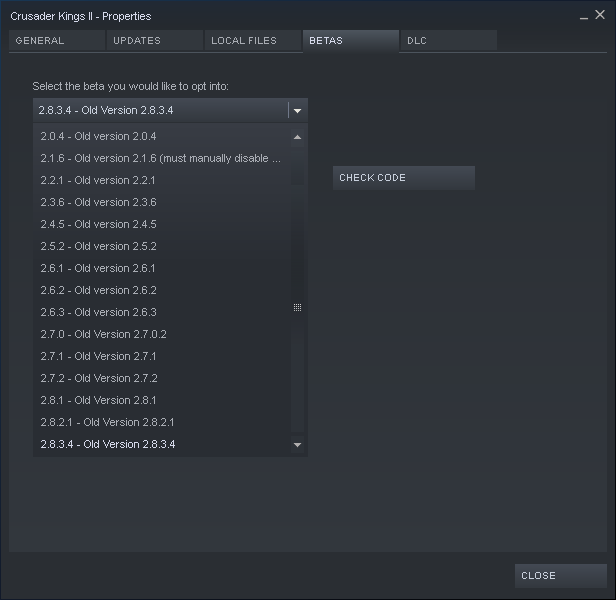Click the Check Code button
This screenshot has width=616, height=600.
pyautogui.click(x=404, y=178)
